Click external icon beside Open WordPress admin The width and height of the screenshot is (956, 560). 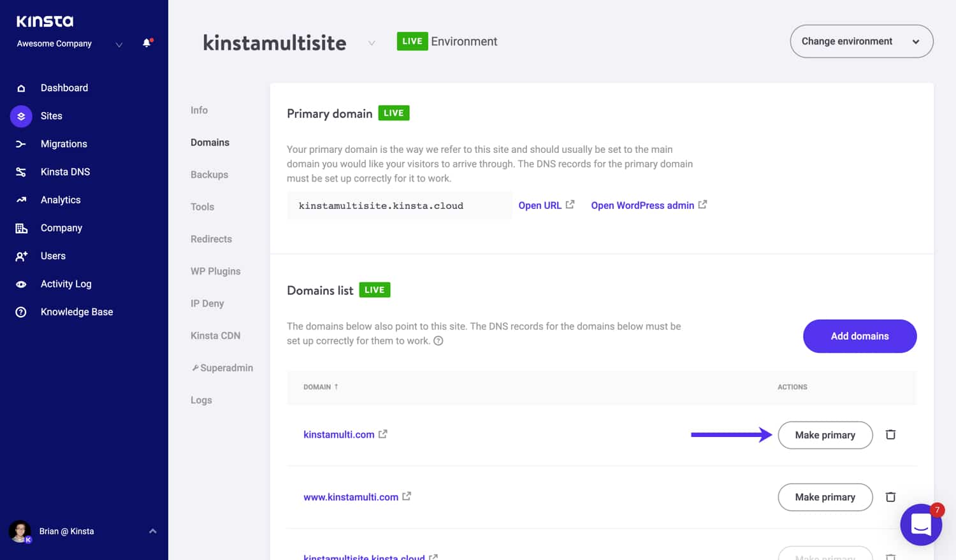click(702, 205)
